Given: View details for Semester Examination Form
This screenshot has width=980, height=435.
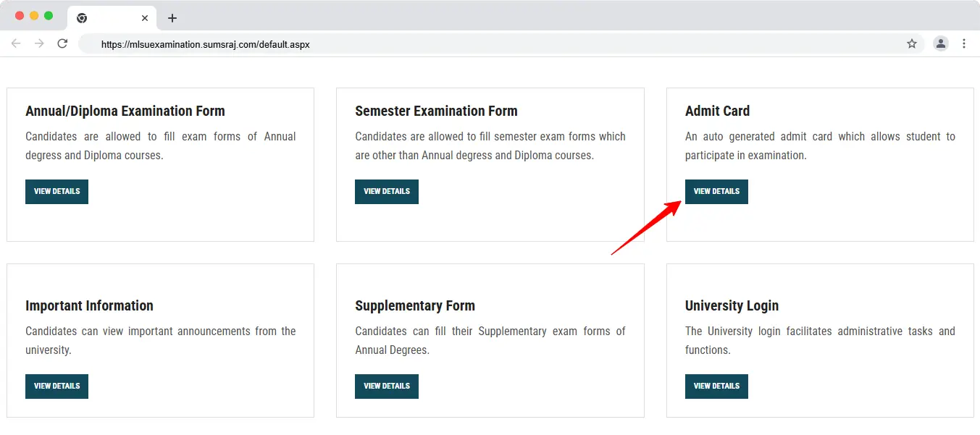Looking at the screenshot, I should [x=387, y=192].
